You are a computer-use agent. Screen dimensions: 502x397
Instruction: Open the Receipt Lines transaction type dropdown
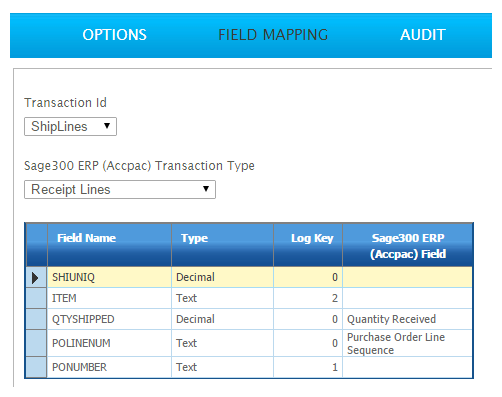(120, 190)
